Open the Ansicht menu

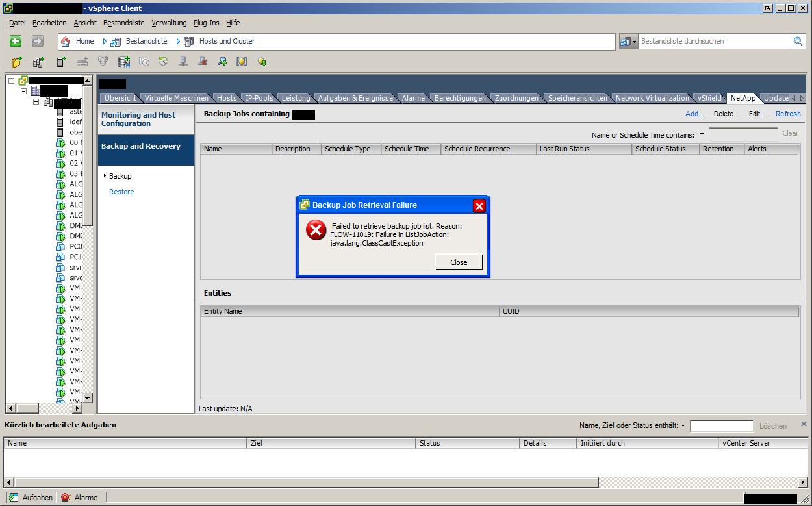tap(85, 23)
